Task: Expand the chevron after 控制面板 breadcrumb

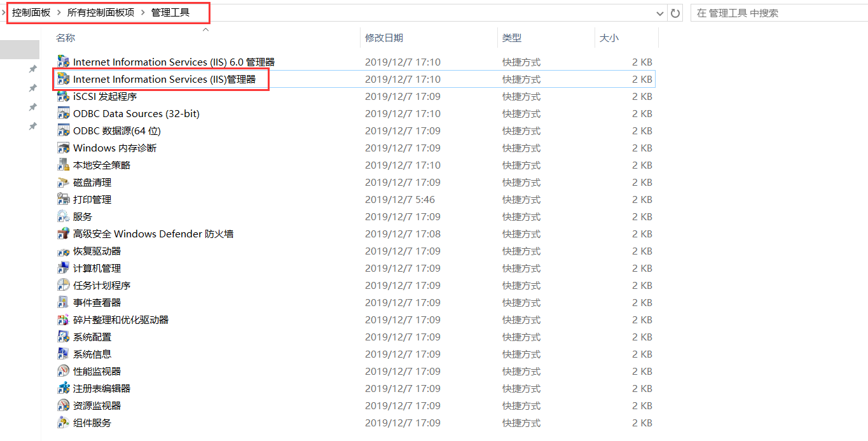Action: coord(59,12)
